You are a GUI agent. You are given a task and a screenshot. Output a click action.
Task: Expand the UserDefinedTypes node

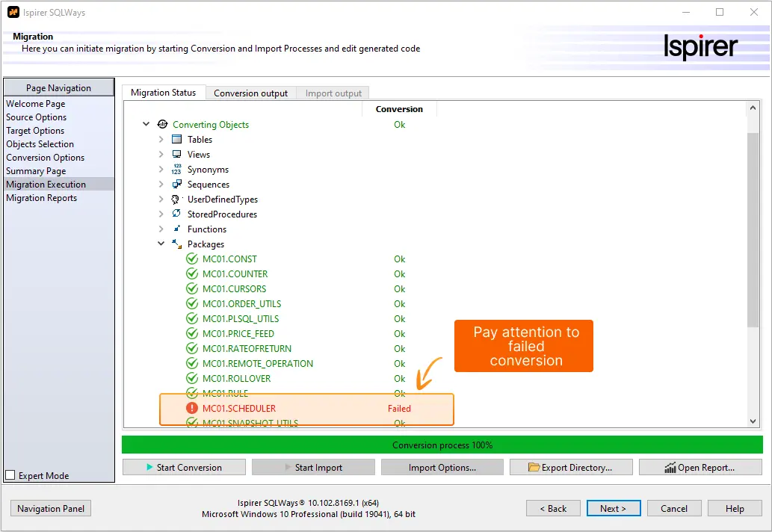161,199
